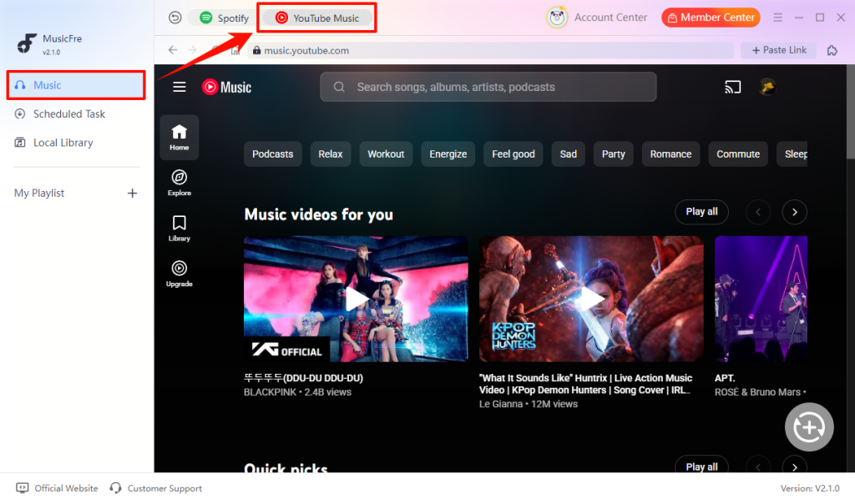Image resolution: width=855 pixels, height=504 pixels.
Task: Open Library in YouTube Music sidebar
Action: [x=179, y=229]
